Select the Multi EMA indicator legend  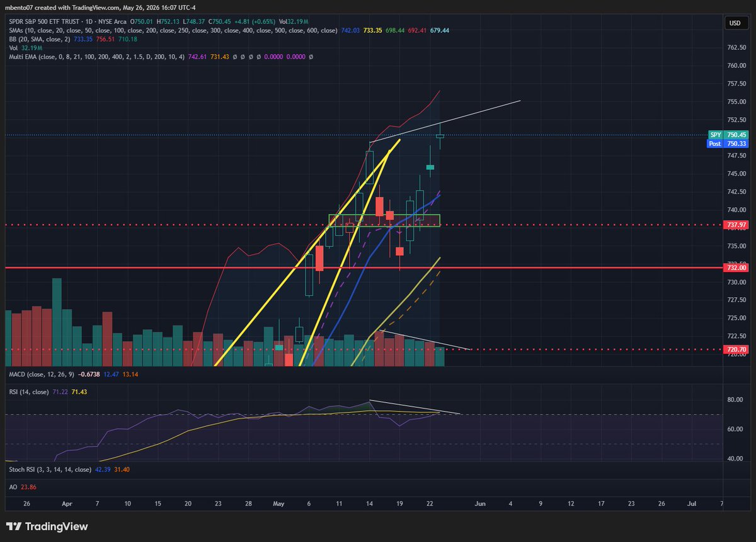pyautogui.click(x=96, y=56)
